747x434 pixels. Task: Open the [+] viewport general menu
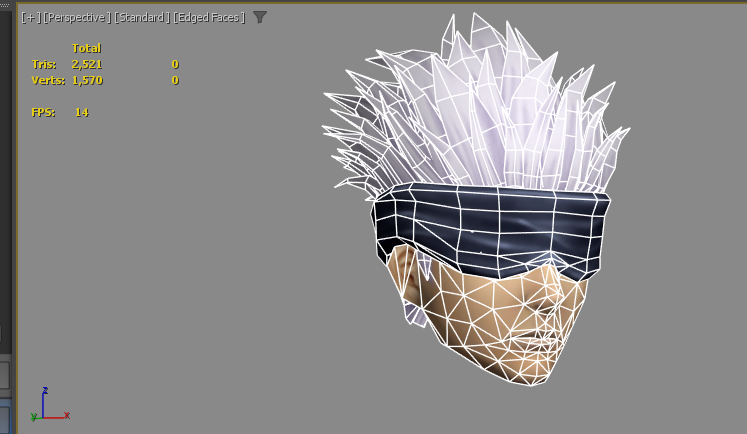point(31,18)
